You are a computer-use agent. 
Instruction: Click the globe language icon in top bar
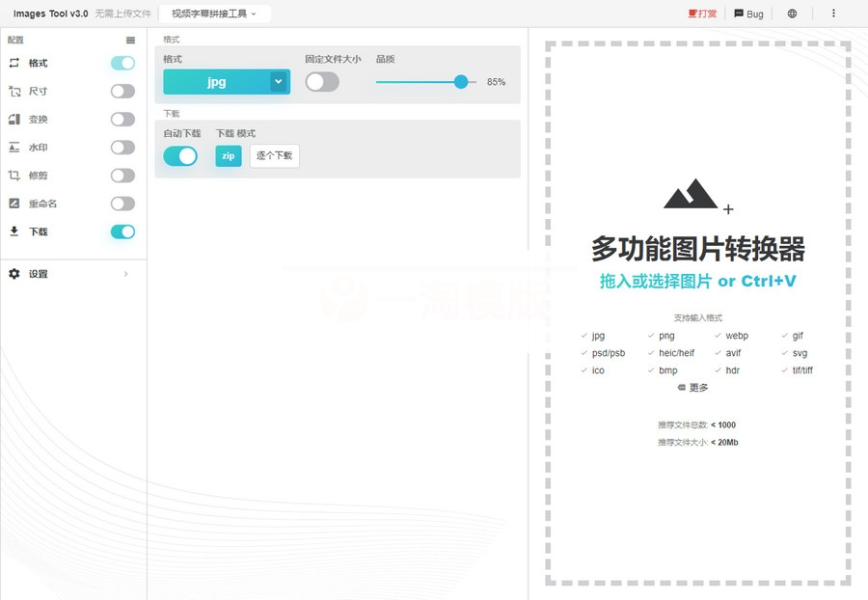792,14
